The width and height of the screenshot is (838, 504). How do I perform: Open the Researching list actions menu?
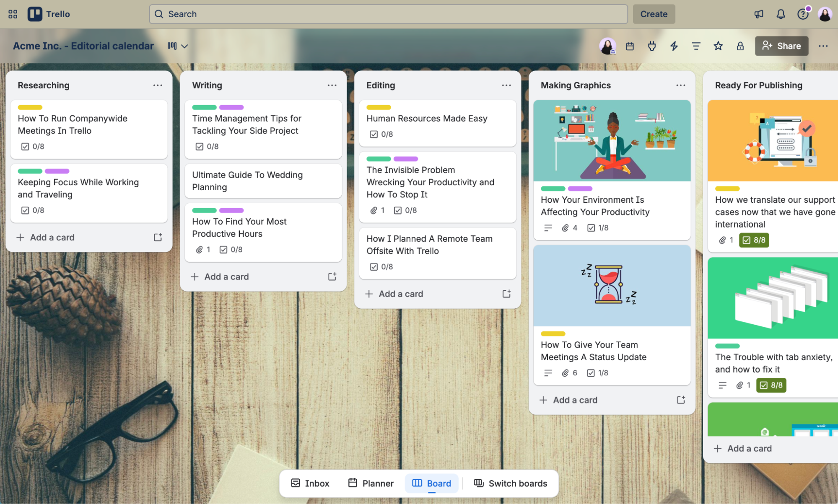[158, 85]
